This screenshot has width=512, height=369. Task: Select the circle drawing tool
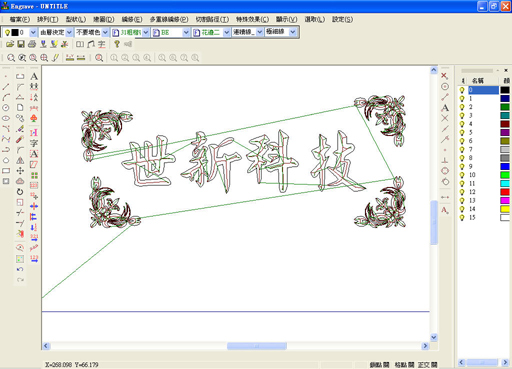(6, 108)
